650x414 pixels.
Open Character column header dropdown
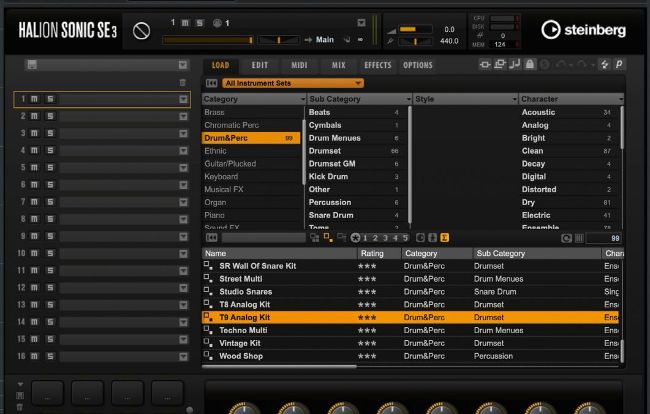click(x=621, y=99)
